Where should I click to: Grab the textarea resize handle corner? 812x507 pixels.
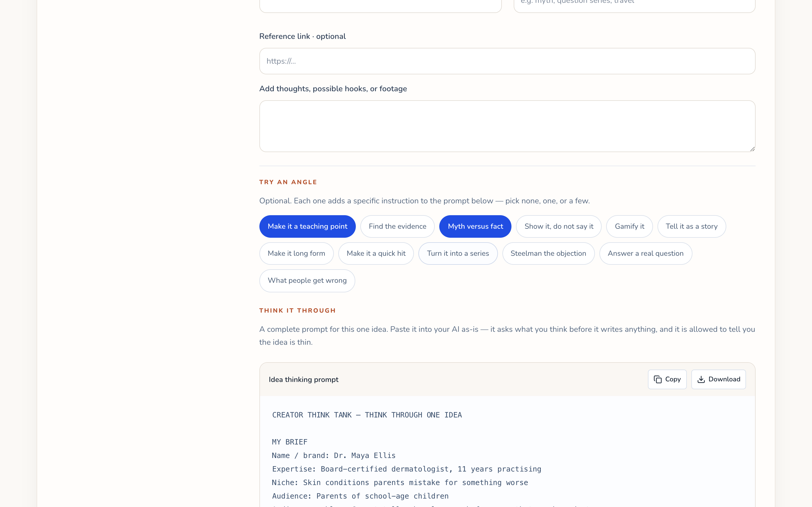click(x=752, y=149)
